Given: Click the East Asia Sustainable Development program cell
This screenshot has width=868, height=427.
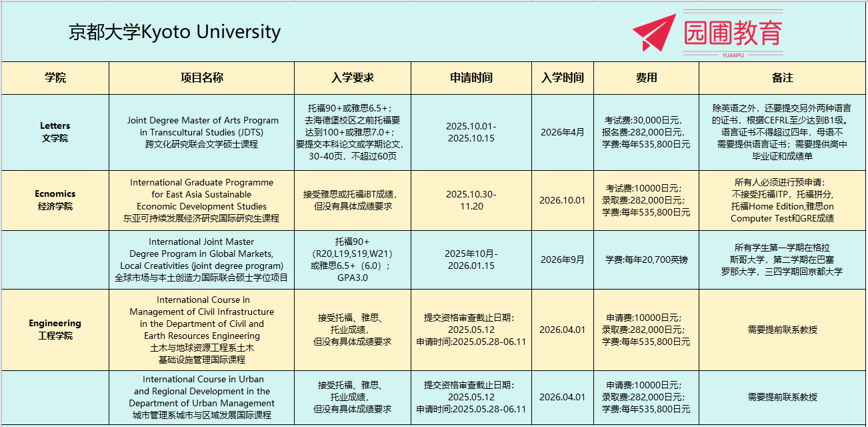Looking at the screenshot, I should coord(201,200).
